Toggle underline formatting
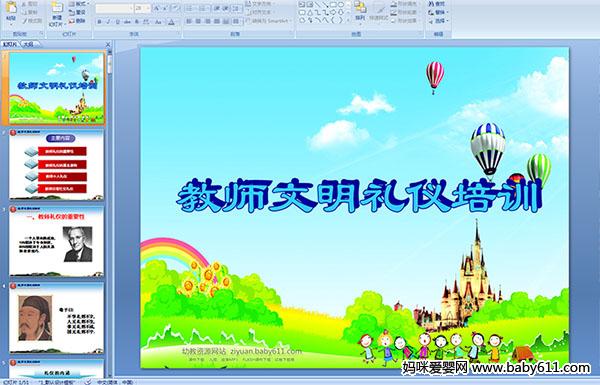The height and width of the screenshot is (385, 600). point(117,22)
